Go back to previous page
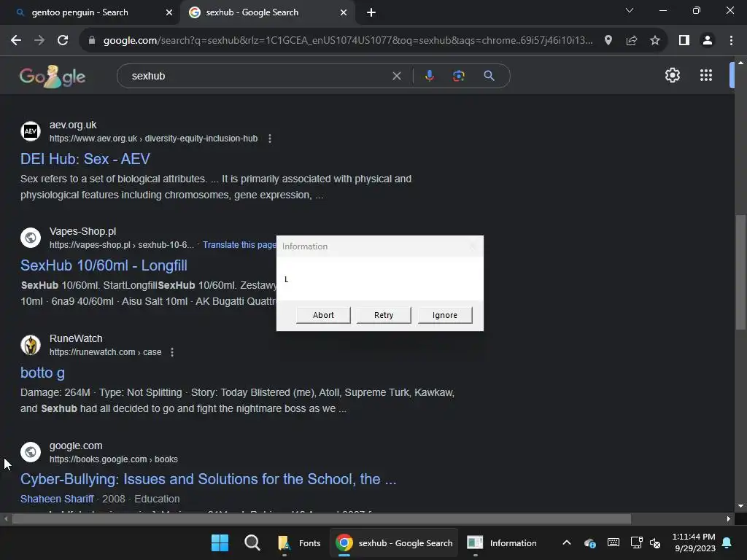This screenshot has height=560, width=747. coord(16,41)
